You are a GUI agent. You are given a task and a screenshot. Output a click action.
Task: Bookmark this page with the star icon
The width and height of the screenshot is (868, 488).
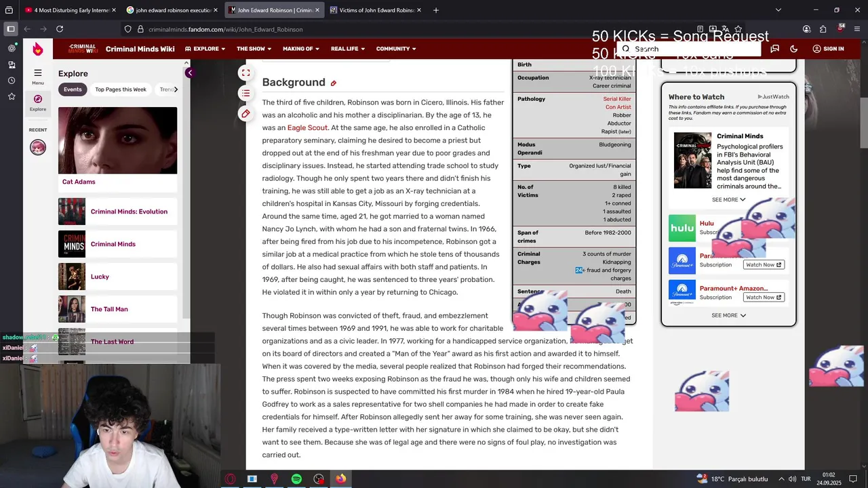click(x=738, y=29)
